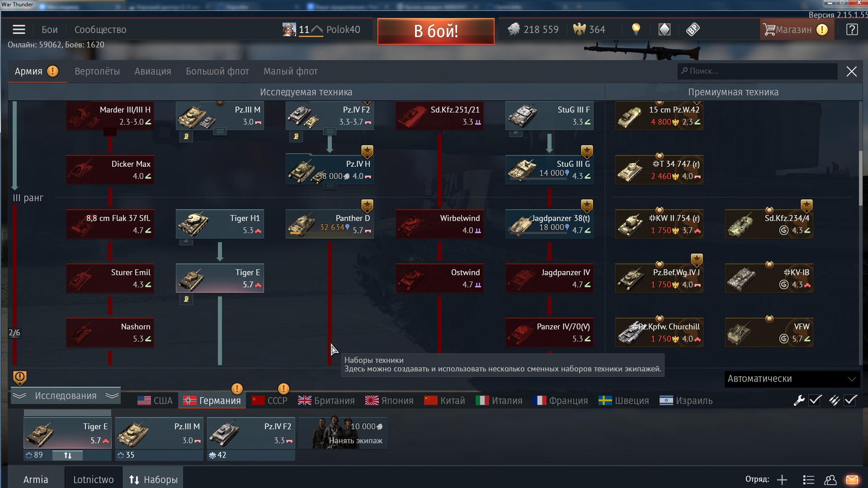Toggle the auto-repair checkbox
This screenshot has height=488, width=868.
click(815, 400)
